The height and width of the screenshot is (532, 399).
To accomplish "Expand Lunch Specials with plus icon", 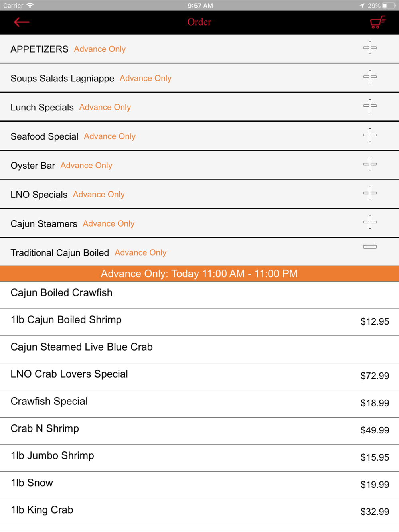I will pos(370,106).
